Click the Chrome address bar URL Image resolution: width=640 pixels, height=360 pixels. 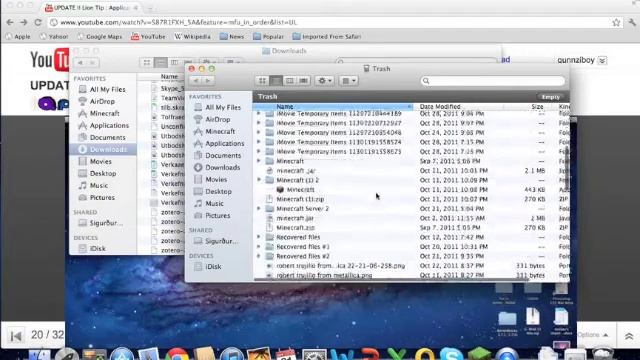[x=179, y=22]
